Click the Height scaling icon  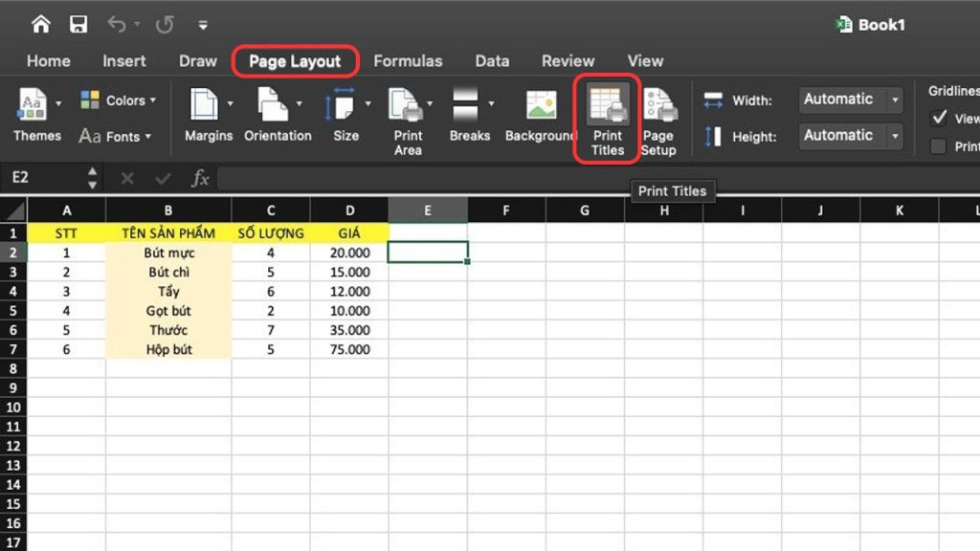coord(712,136)
